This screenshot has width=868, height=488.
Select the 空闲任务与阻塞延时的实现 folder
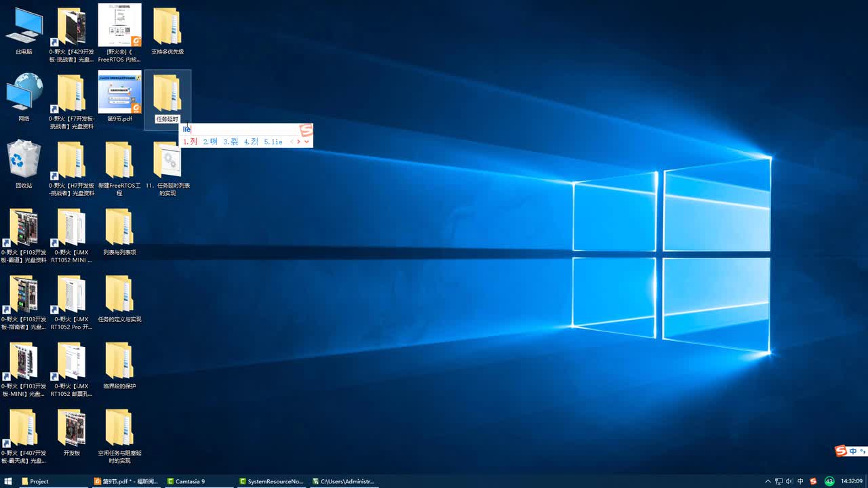(119, 436)
